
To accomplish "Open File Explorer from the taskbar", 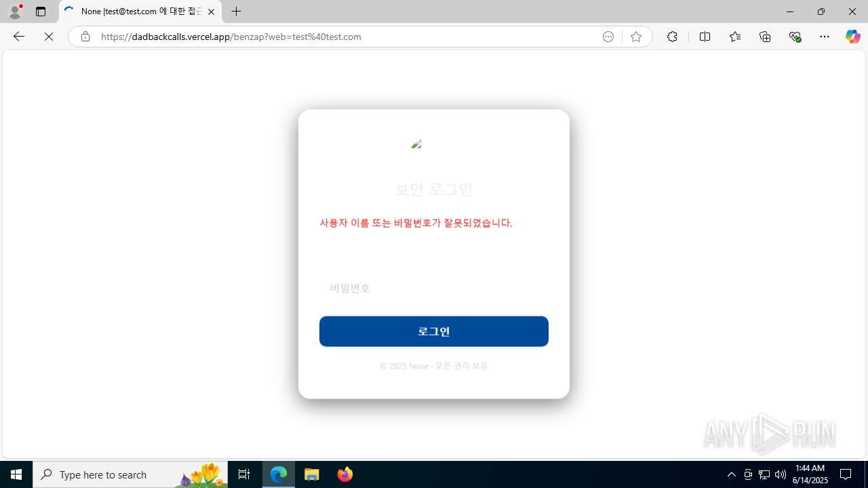I will [x=312, y=474].
